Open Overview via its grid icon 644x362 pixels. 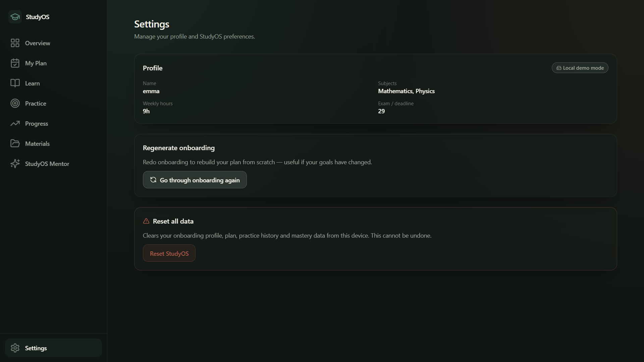tap(15, 43)
